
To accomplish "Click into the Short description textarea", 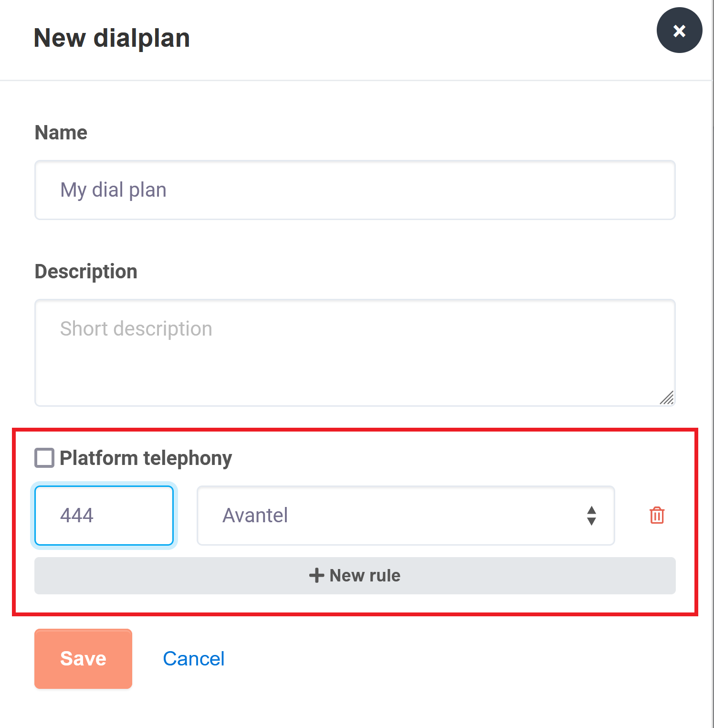I will 355,353.
